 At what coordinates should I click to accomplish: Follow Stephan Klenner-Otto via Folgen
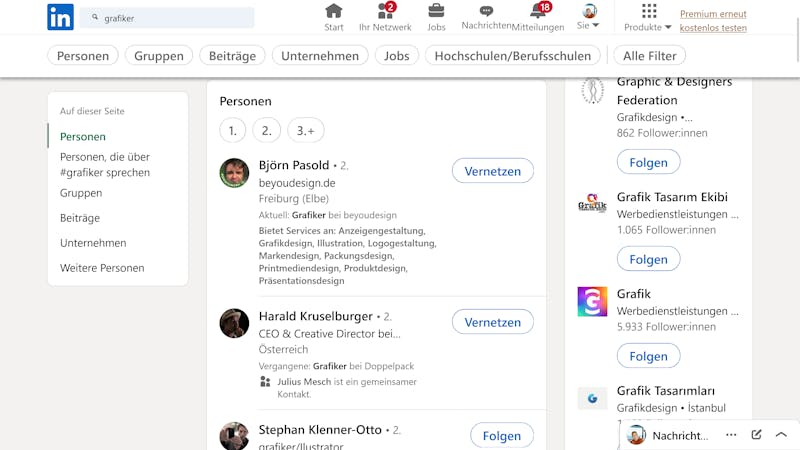pyautogui.click(x=502, y=436)
